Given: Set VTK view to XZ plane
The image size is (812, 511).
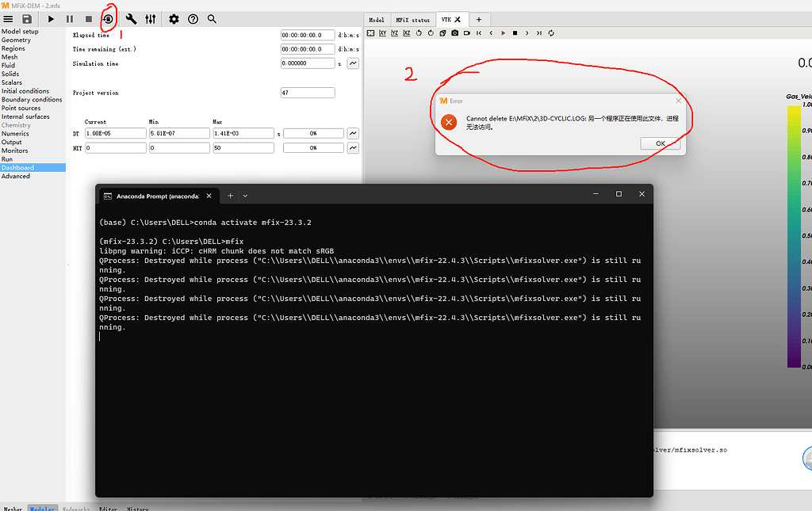Looking at the screenshot, I should 407,33.
